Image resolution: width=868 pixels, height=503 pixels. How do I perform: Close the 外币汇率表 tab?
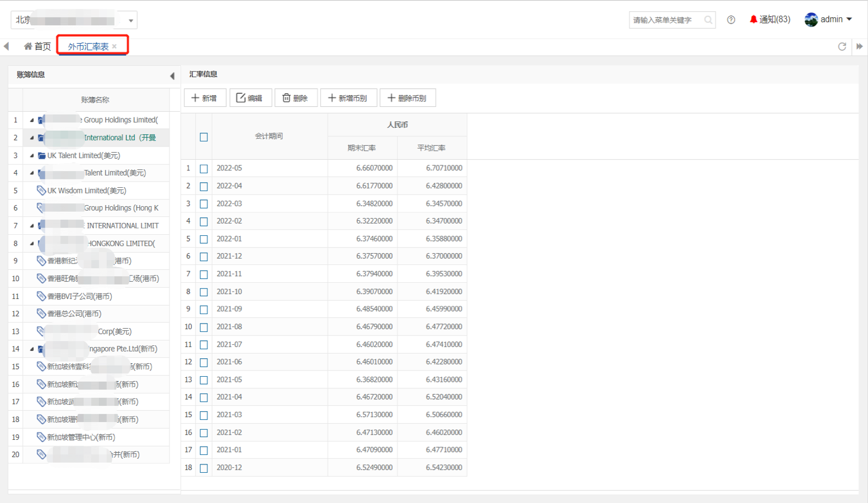click(x=115, y=46)
